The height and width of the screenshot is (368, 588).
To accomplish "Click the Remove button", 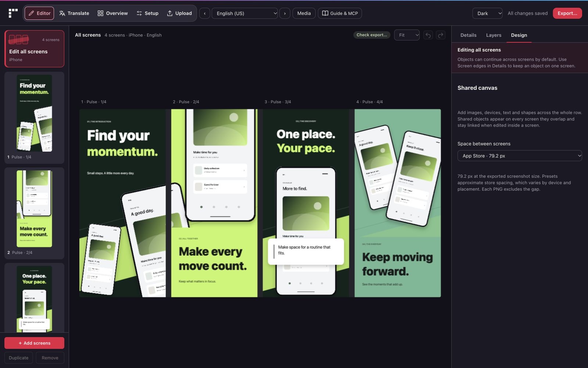I will (50, 358).
